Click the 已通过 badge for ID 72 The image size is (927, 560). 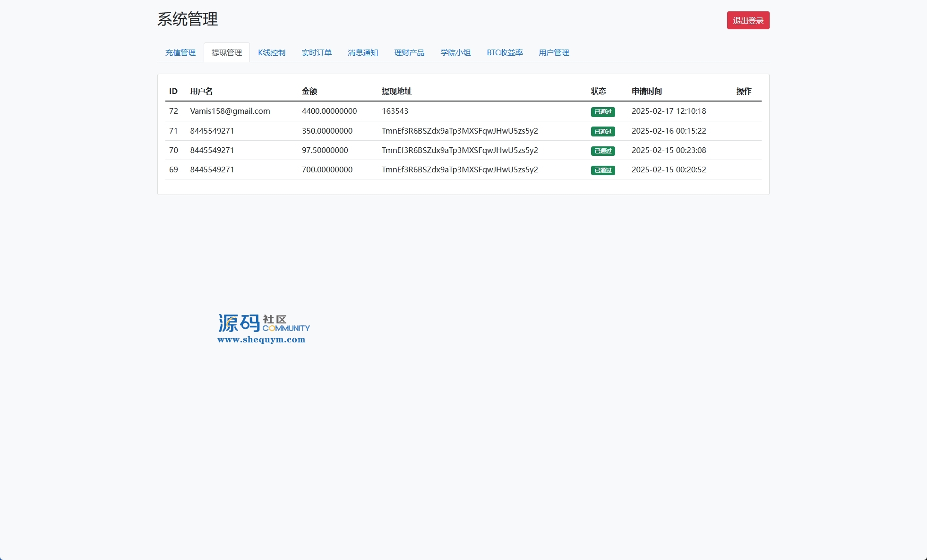click(603, 112)
